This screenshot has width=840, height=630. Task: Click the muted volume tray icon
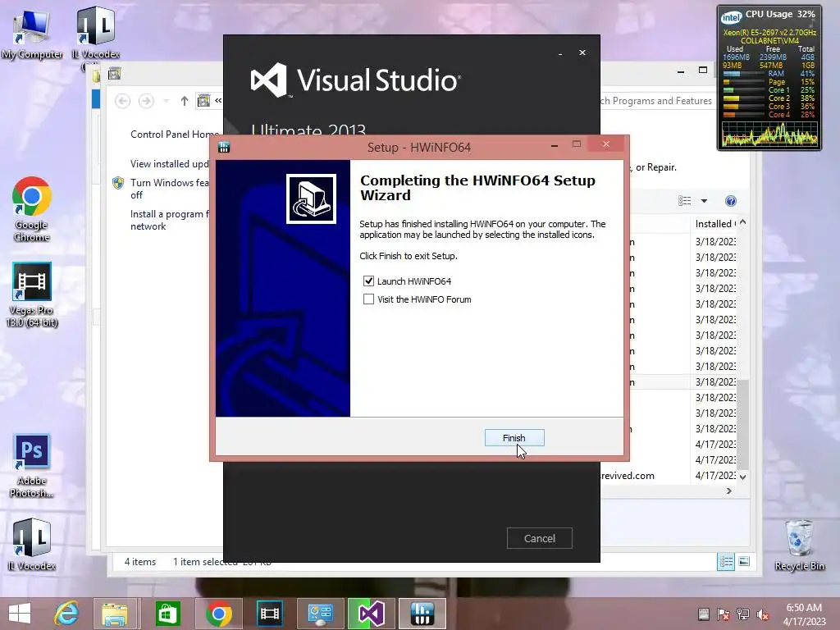(763, 614)
